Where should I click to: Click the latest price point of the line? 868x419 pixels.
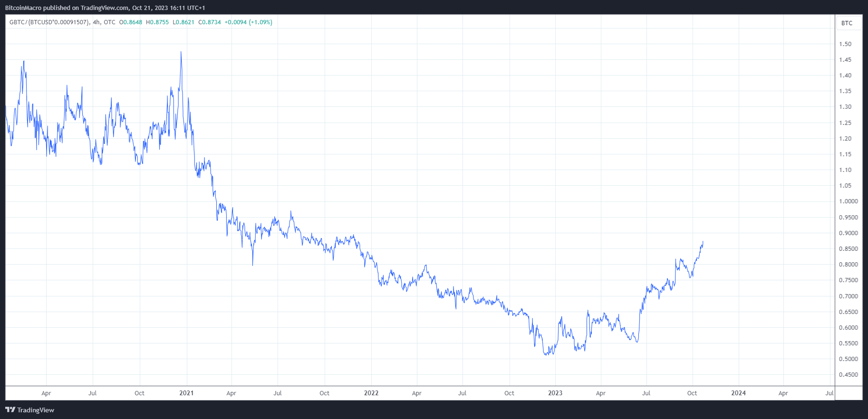tap(703, 242)
